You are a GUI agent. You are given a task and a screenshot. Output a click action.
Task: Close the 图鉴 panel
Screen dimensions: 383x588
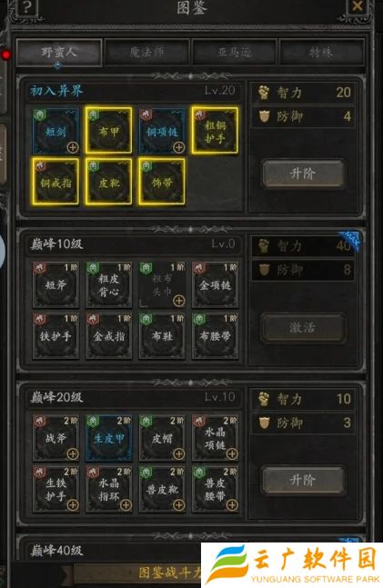click(x=358, y=6)
